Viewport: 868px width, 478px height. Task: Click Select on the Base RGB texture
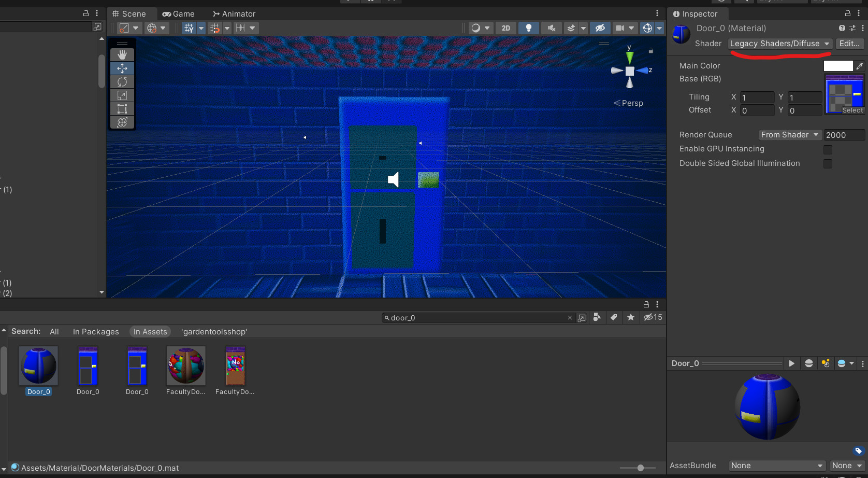[x=852, y=110]
